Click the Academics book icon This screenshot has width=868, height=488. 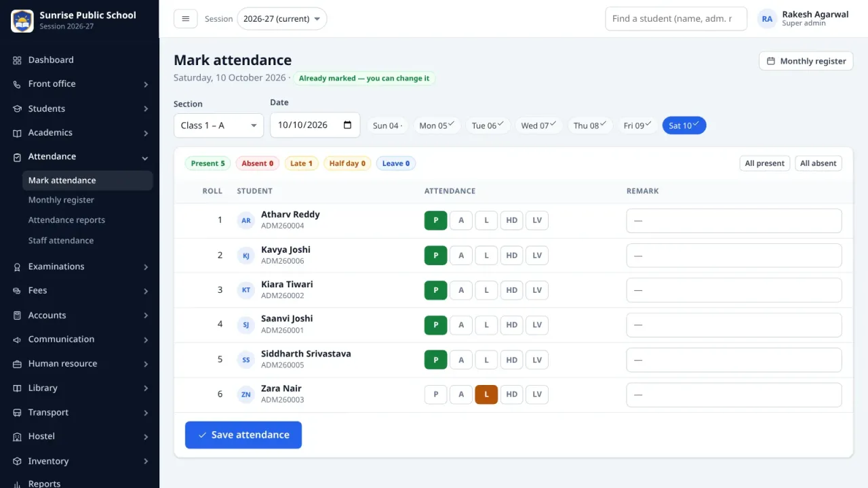(x=17, y=133)
